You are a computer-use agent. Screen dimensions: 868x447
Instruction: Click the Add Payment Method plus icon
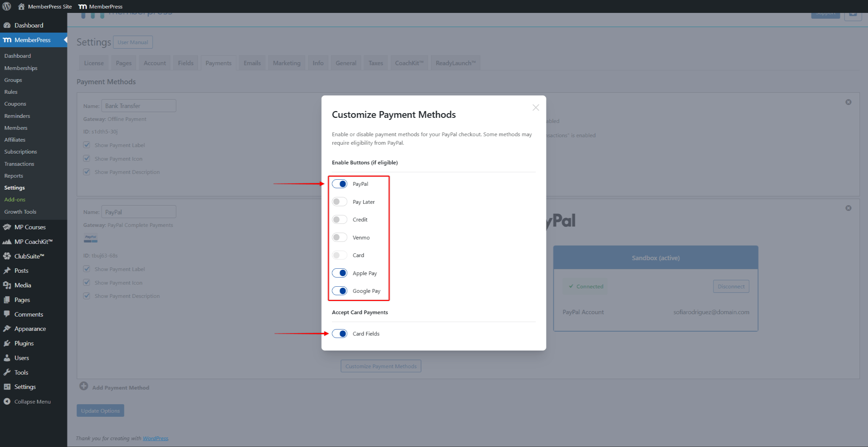84,386
